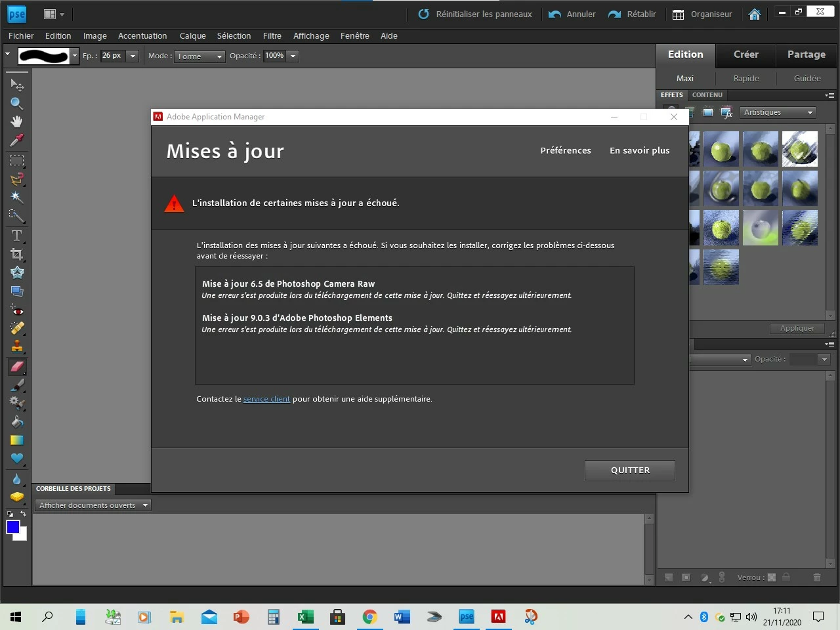Click the Rétablir redo button

tap(632, 14)
